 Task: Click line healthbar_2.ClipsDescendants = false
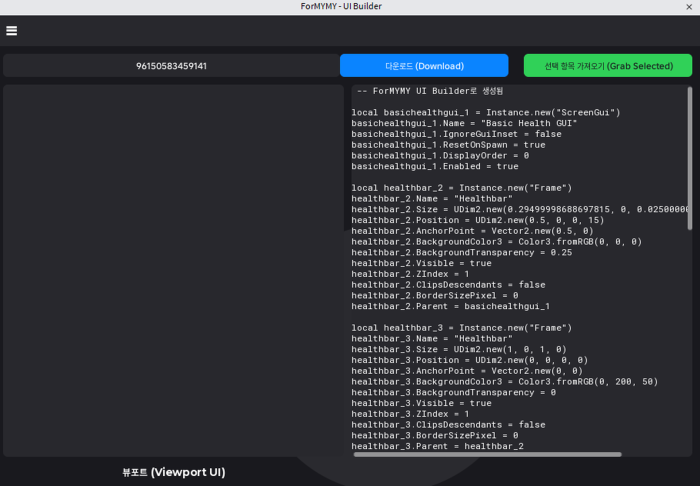[448, 284]
